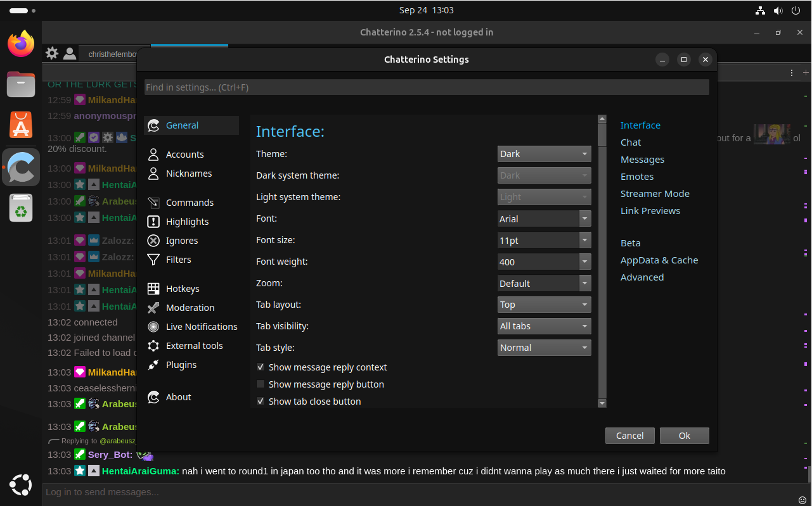The image size is (812, 506).
Task: Uncheck Show tab close button
Action: pos(260,401)
